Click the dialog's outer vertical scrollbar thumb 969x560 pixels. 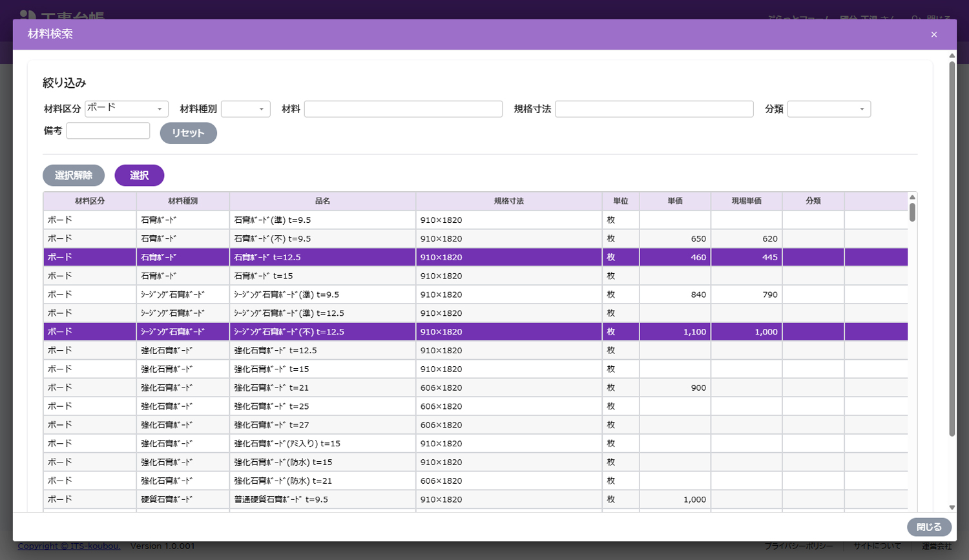tap(952, 249)
